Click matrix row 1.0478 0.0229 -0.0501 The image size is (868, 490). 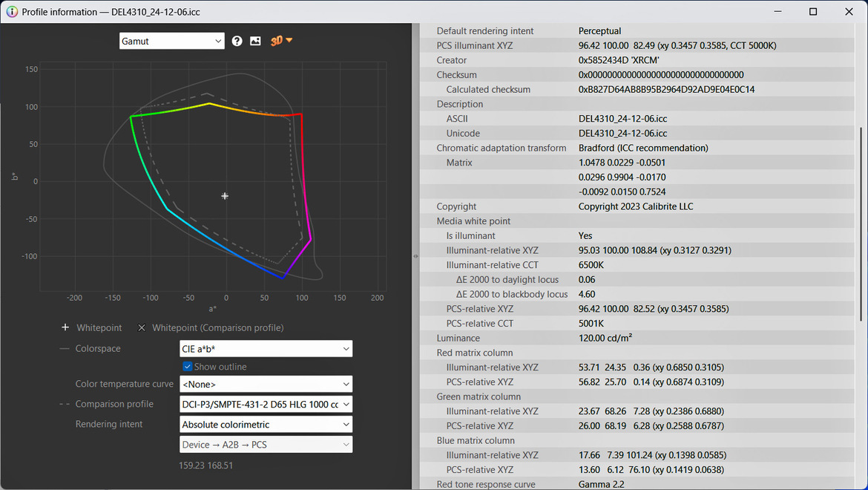click(x=622, y=163)
